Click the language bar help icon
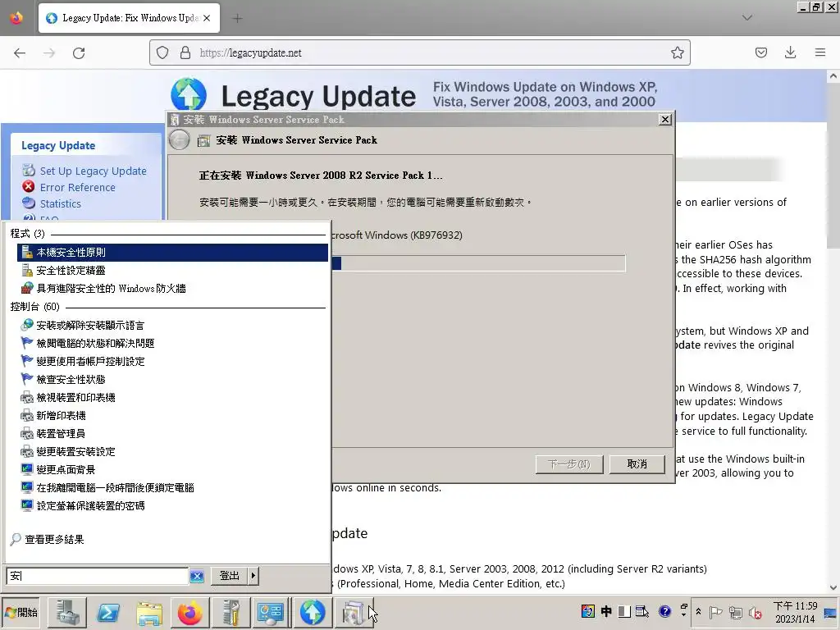Screen dimensions: 840x630 coord(664,611)
